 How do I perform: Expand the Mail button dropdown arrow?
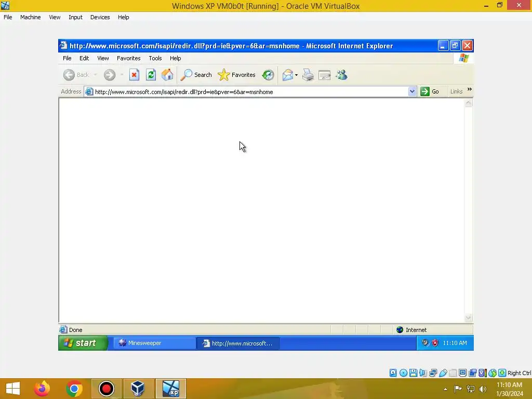click(x=296, y=75)
